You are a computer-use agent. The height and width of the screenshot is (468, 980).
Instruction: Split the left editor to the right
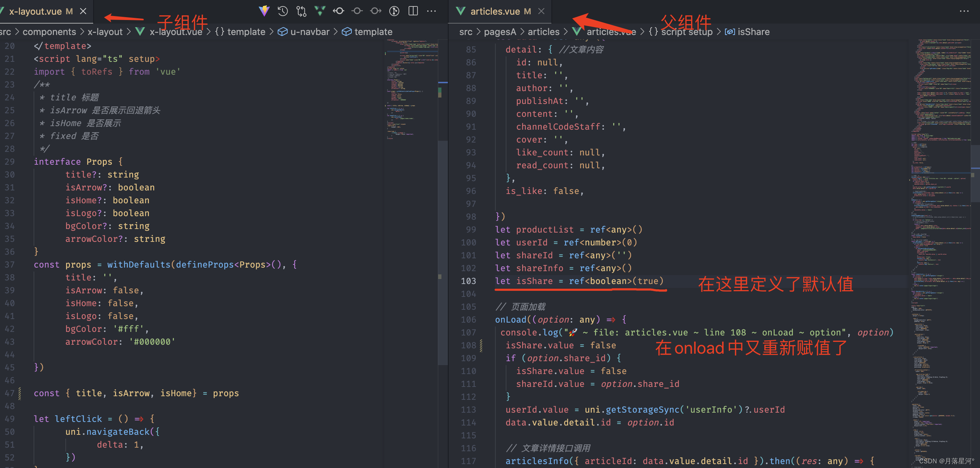(x=413, y=11)
